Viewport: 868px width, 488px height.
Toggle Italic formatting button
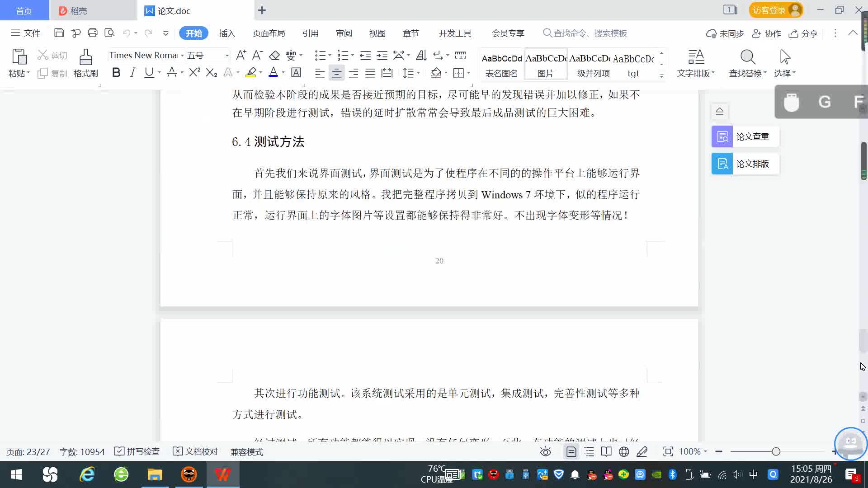[x=132, y=73]
